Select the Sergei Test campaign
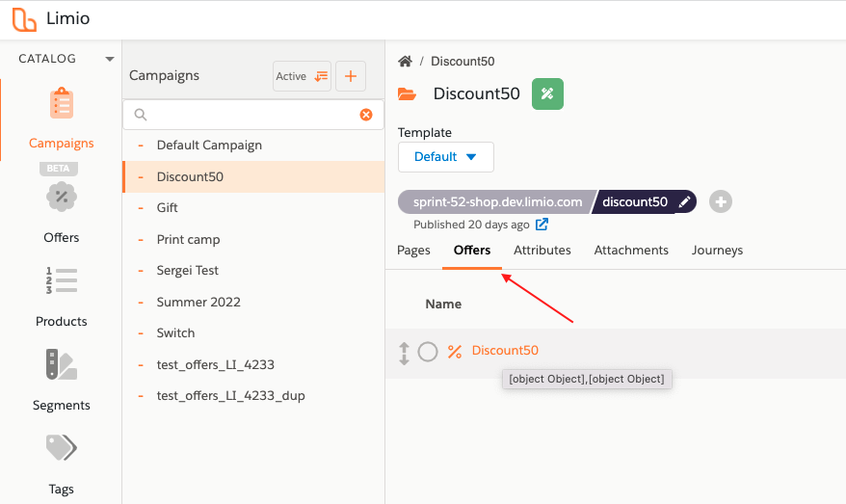This screenshot has height=504, width=846. (x=253, y=271)
